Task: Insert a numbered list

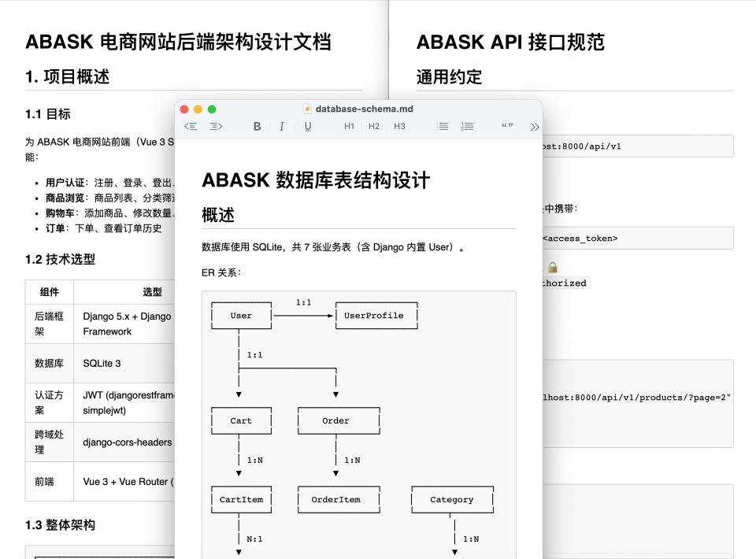Action: point(467,126)
